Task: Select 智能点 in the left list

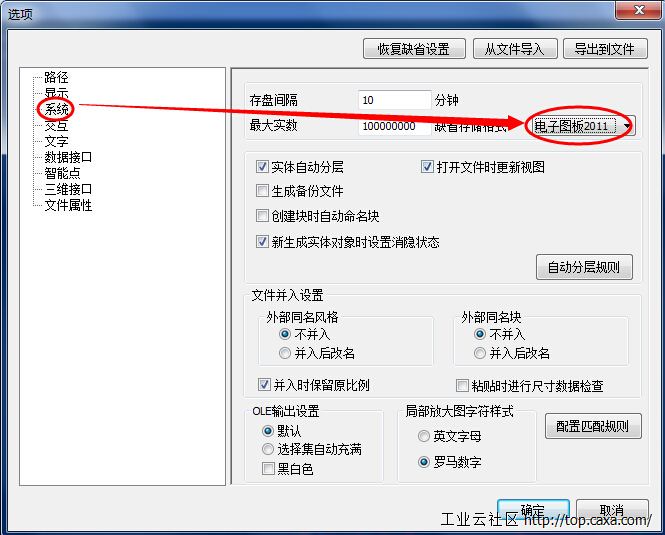Action: click(62, 173)
